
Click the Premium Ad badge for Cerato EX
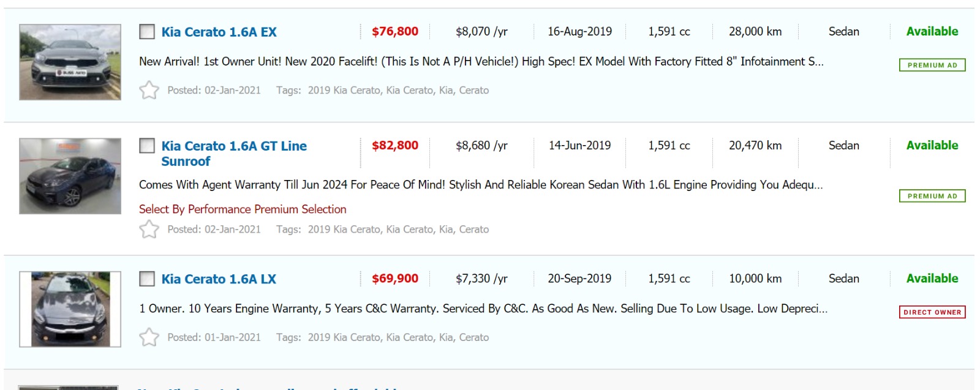point(932,65)
